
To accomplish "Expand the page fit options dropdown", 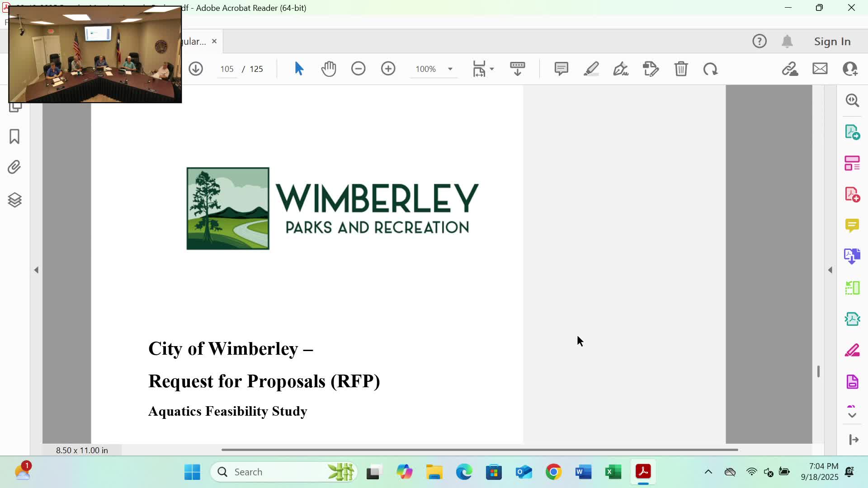I will click(x=492, y=69).
